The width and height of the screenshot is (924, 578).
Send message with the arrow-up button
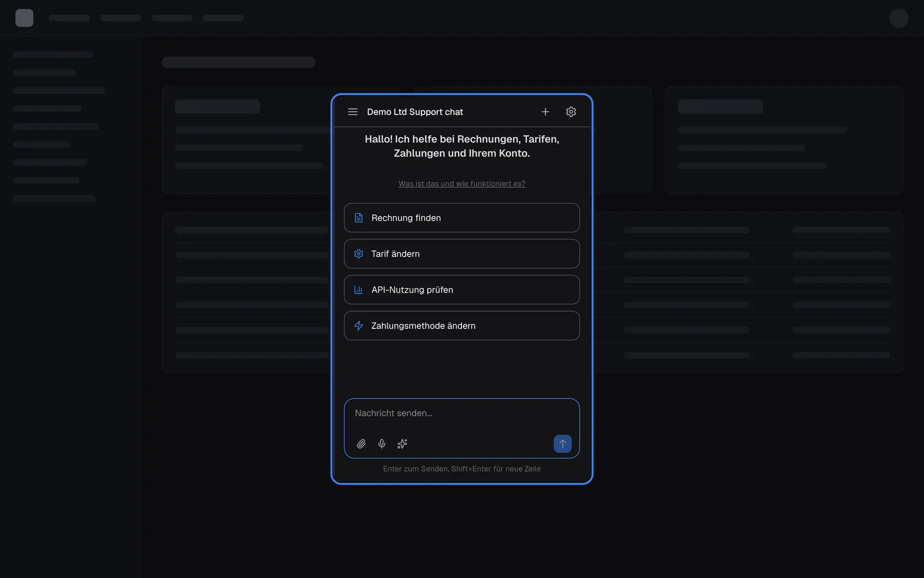pyautogui.click(x=563, y=444)
